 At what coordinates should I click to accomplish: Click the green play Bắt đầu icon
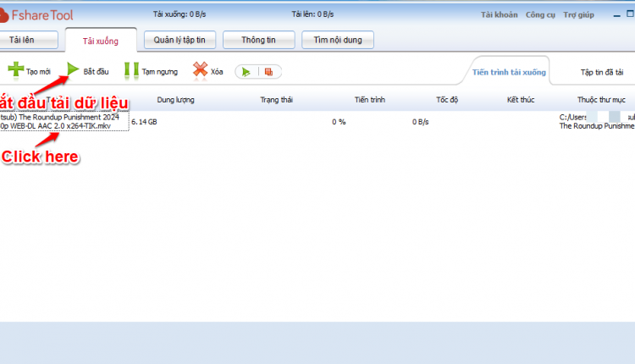[x=73, y=69]
